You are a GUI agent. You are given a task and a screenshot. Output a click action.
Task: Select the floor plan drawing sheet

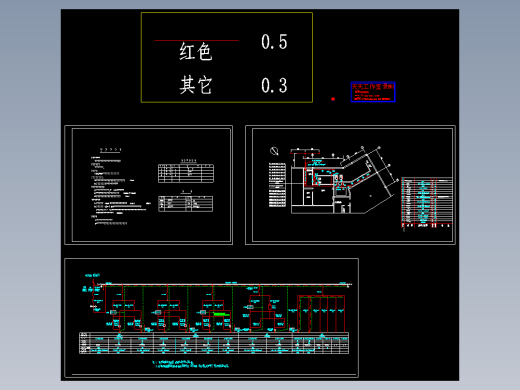(x=350, y=185)
